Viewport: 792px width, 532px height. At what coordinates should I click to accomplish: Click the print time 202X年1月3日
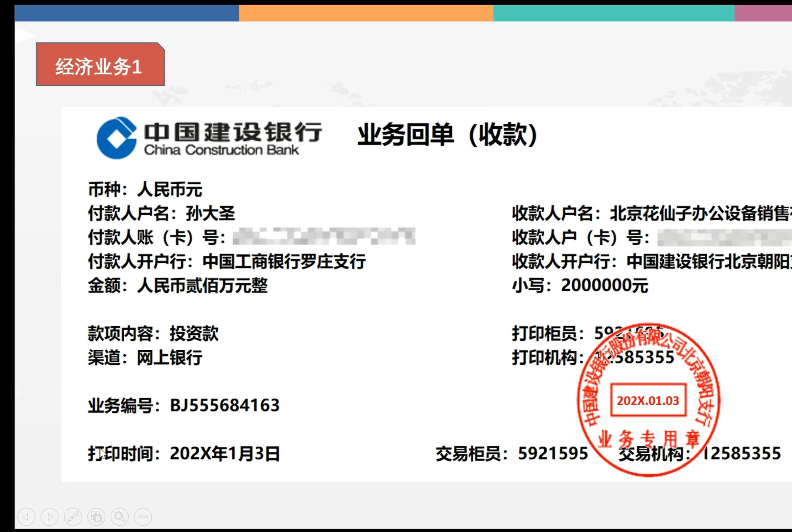pyautogui.click(x=225, y=453)
